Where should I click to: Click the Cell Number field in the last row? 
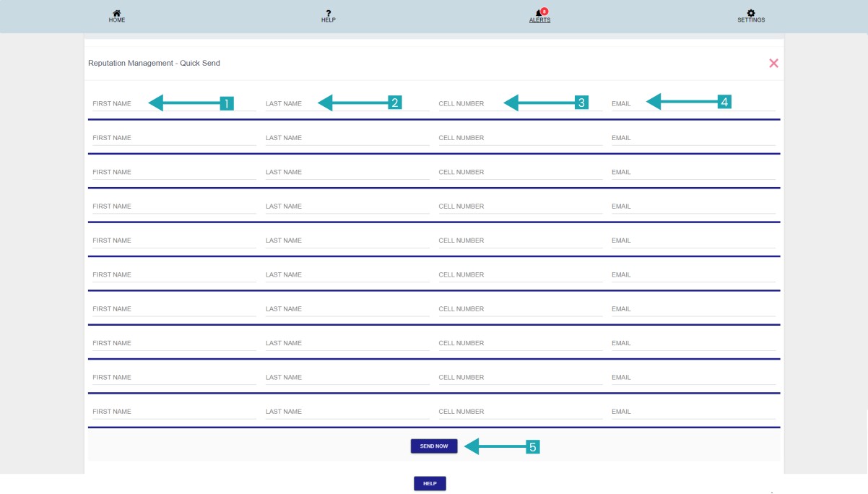click(x=520, y=412)
